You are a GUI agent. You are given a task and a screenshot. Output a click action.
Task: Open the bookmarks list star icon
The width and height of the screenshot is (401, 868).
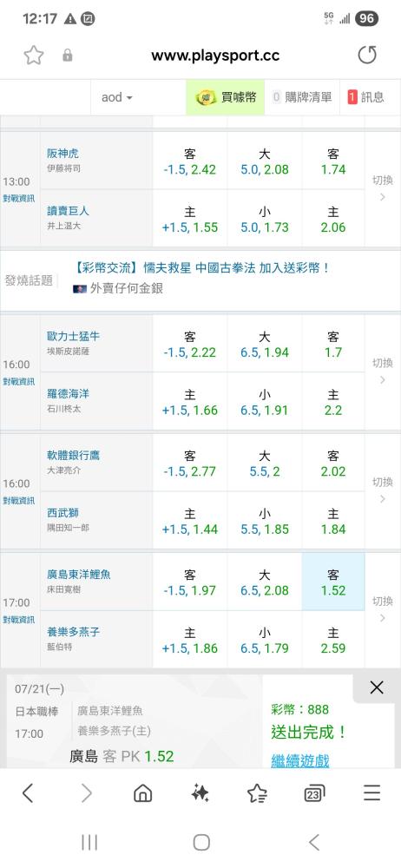(x=257, y=793)
